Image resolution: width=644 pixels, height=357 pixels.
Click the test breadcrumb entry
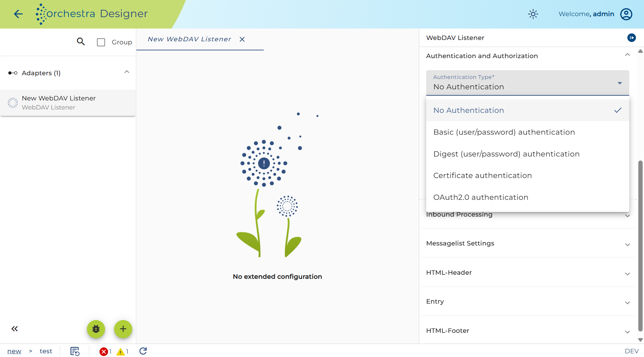point(46,351)
